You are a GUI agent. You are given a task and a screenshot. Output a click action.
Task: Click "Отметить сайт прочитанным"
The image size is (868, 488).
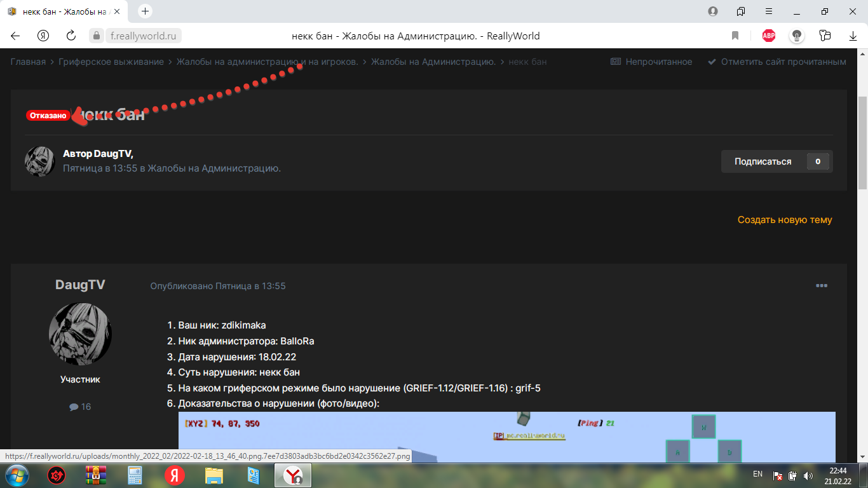[x=777, y=62]
